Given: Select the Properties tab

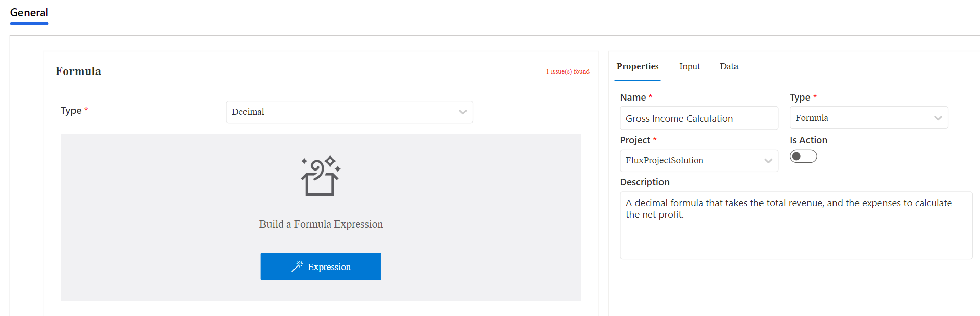Looking at the screenshot, I should pos(637,67).
